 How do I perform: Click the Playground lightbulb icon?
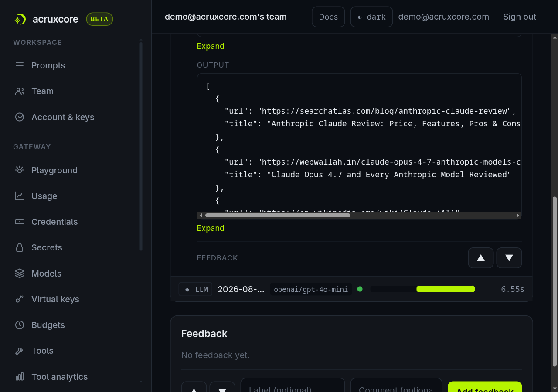point(20,170)
